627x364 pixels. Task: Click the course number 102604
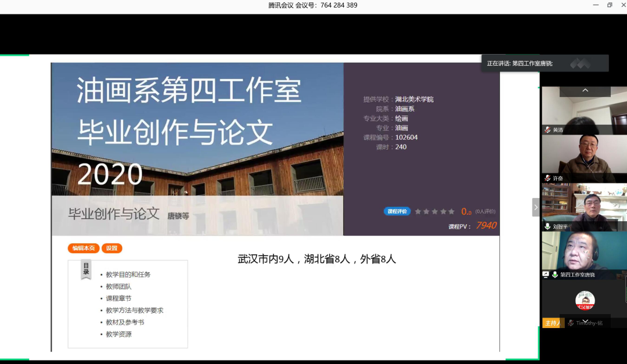point(406,137)
